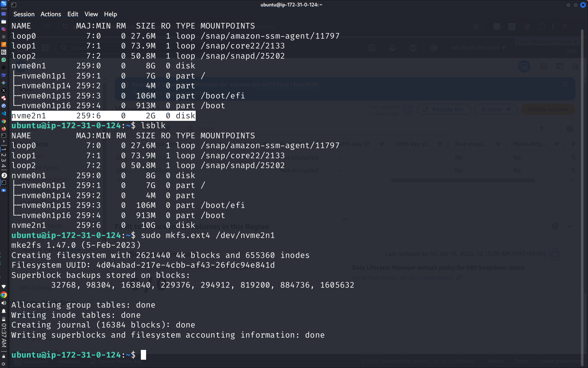Switch to workspace 2
Image resolution: width=588 pixels, height=368 pixels.
point(4,155)
